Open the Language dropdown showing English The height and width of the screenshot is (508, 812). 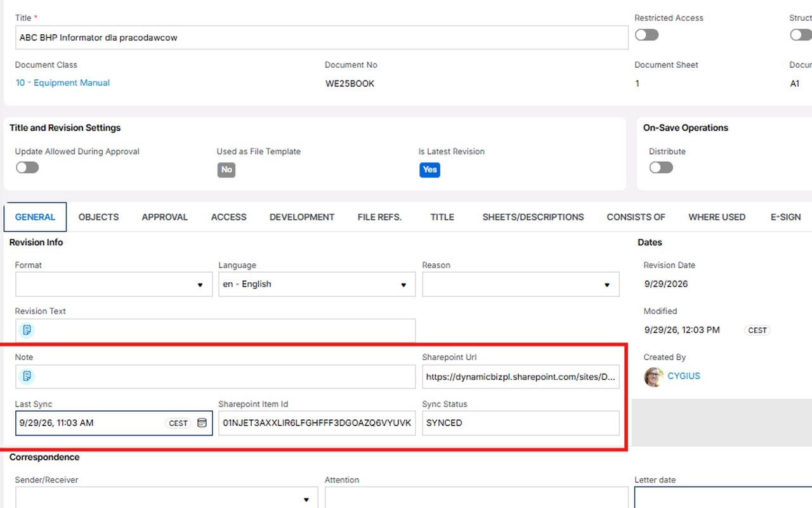coord(317,284)
